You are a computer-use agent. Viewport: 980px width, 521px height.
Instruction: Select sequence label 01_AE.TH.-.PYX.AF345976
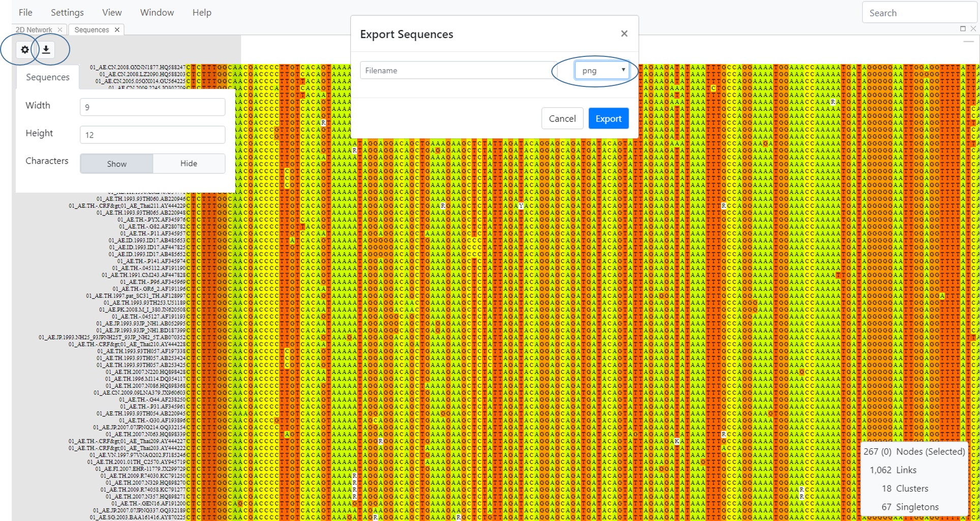point(152,220)
